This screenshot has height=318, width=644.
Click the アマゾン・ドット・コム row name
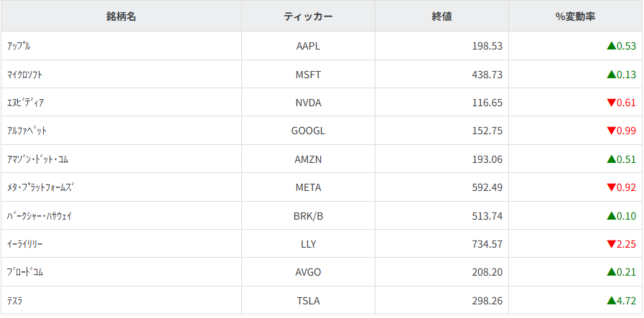click(37, 159)
